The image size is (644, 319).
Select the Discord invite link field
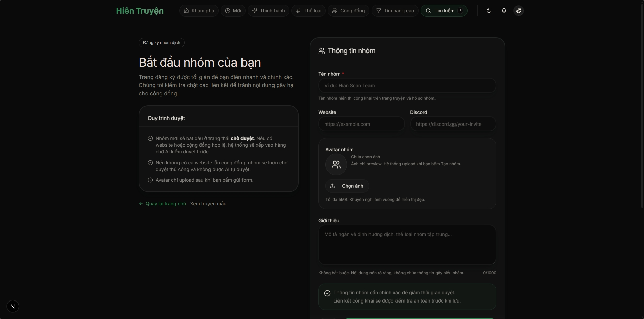coord(453,124)
